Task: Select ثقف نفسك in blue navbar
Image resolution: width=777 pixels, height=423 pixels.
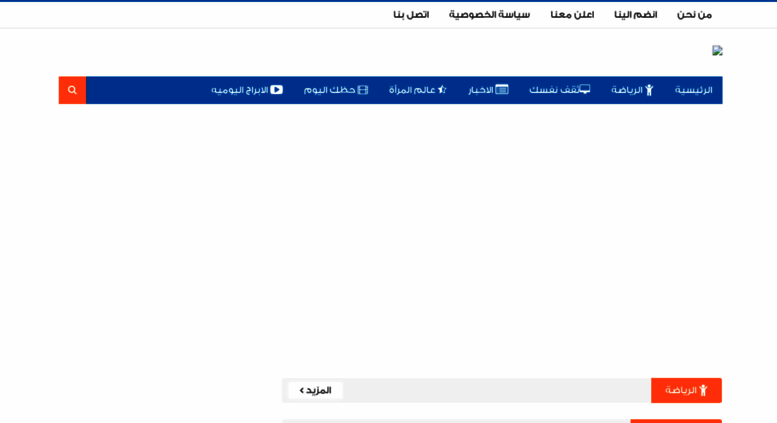Action: (x=559, y=90)
